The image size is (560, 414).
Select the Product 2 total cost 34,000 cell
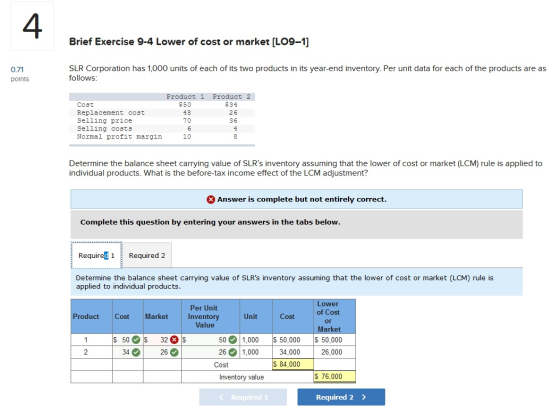click(x=293, y=352)
